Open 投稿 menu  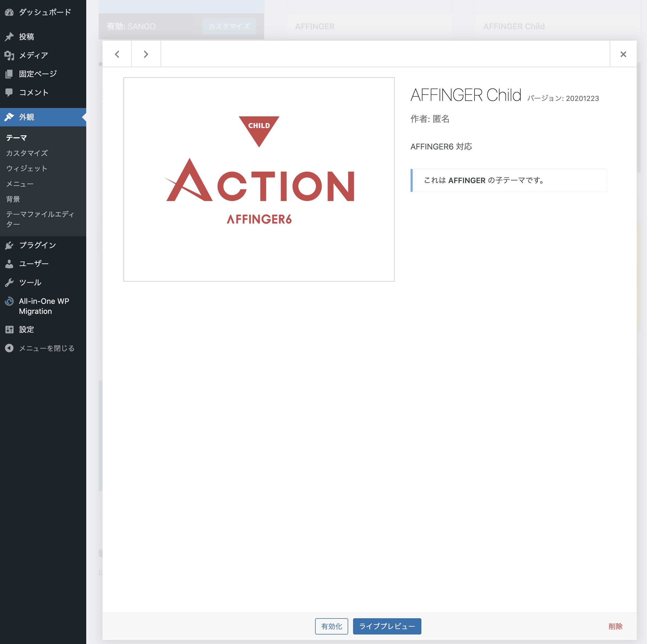click(x=43, y=37)
